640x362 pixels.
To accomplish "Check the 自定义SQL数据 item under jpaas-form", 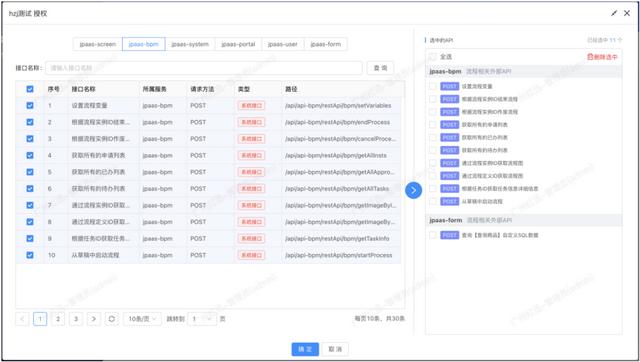I will (433, 235).
